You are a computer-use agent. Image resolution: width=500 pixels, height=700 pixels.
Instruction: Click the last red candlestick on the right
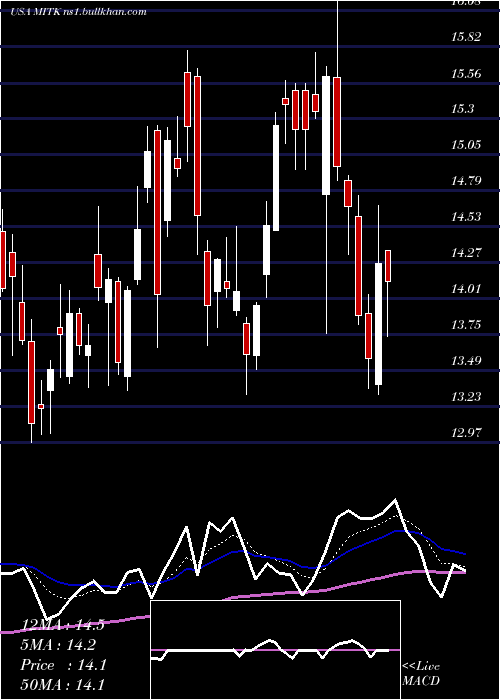point(388,266)
